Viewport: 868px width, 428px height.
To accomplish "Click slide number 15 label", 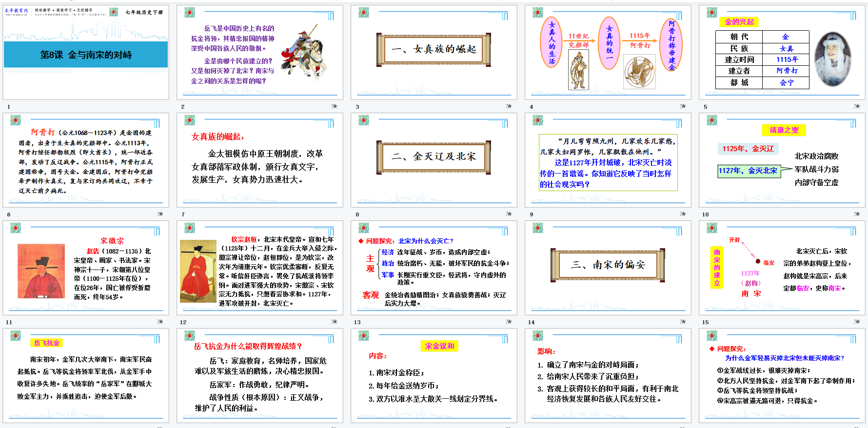I will [x=705, y=322].
